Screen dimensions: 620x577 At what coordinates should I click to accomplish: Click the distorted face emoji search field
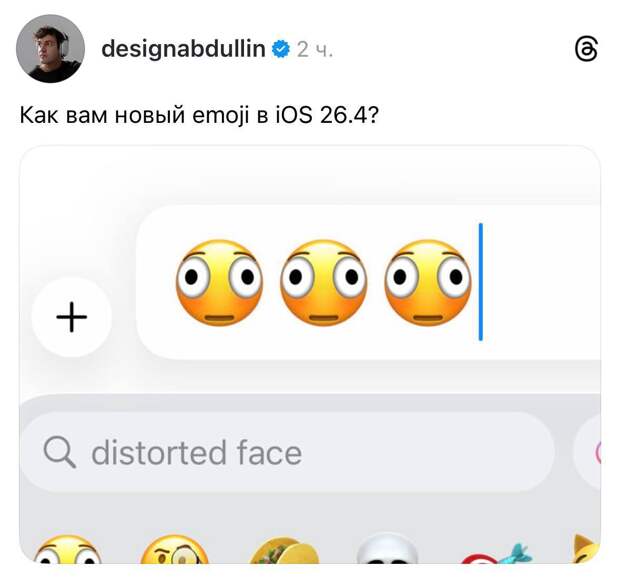[287, 452]
